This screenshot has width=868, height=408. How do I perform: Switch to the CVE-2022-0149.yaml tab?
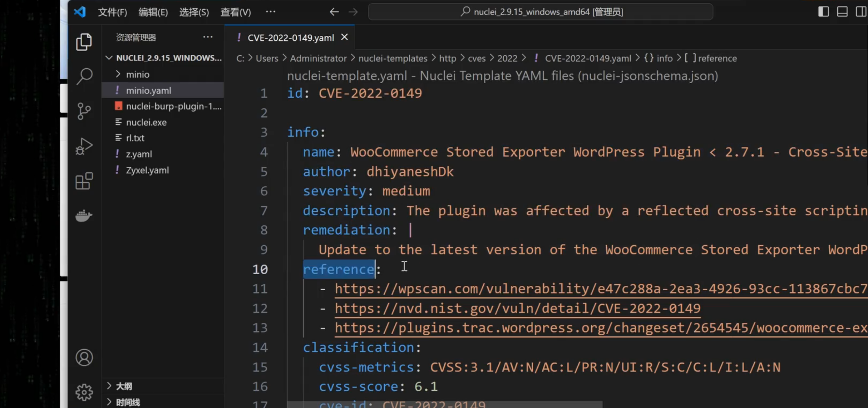point(290,38)
